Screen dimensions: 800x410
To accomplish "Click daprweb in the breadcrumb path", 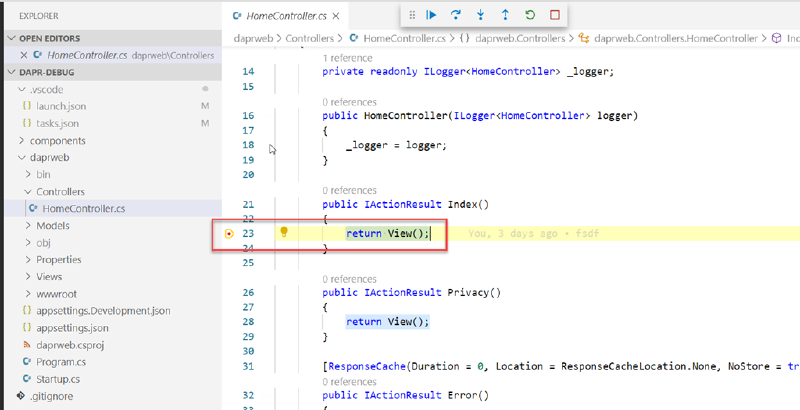I will (254, 38).
